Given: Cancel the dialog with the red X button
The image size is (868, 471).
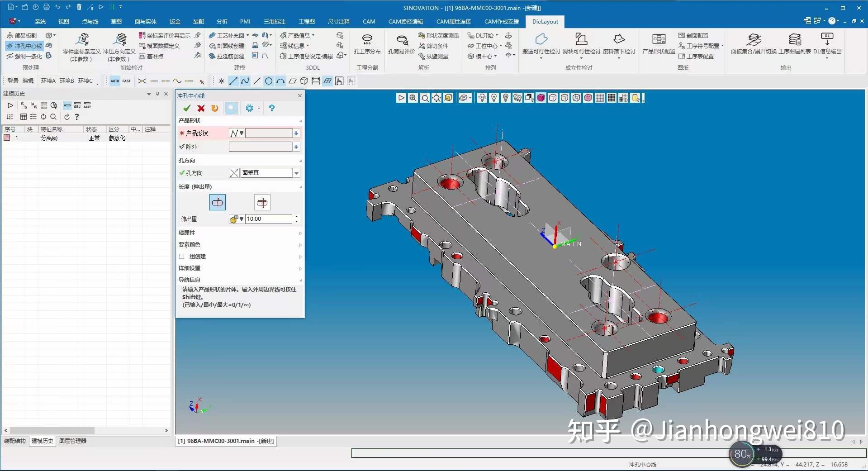Looking at the screenshot, I should tap(201, 108).
